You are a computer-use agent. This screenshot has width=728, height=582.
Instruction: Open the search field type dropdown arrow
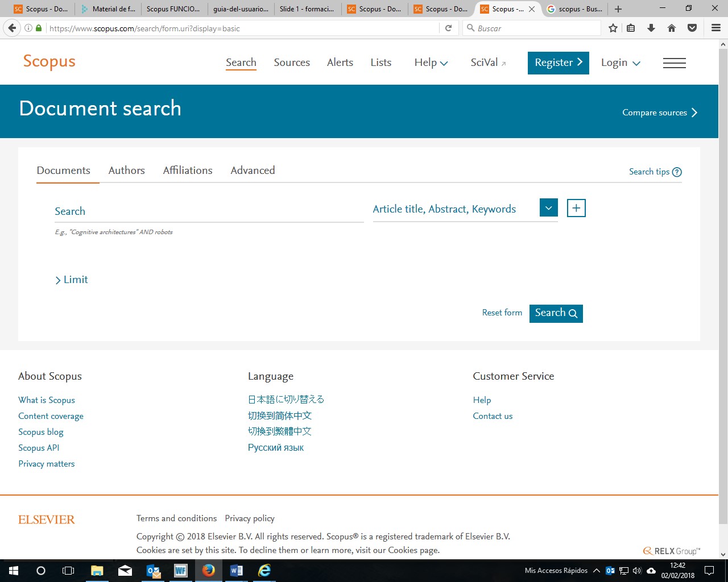[548, 208]
